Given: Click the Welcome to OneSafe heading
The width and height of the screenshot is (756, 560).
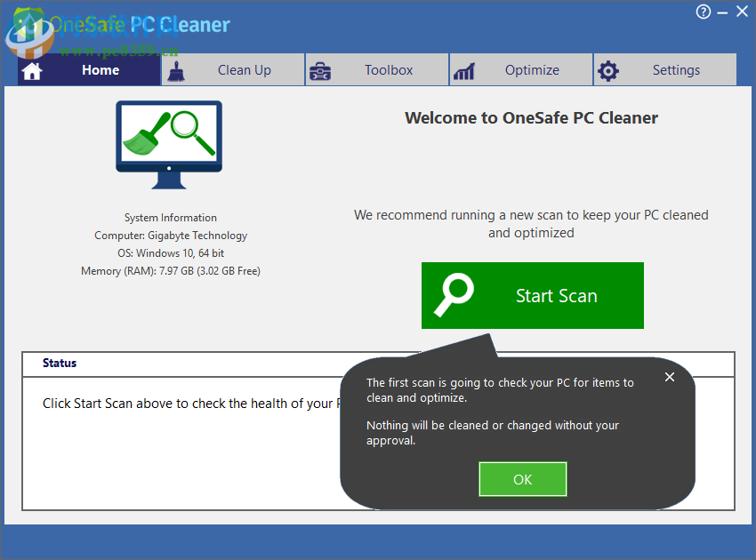Looking at the screenshot, I should coord(531,117).
